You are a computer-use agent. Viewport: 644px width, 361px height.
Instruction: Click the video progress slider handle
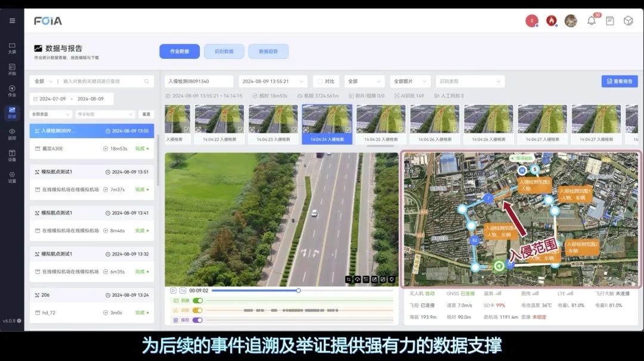coord(298,291)
